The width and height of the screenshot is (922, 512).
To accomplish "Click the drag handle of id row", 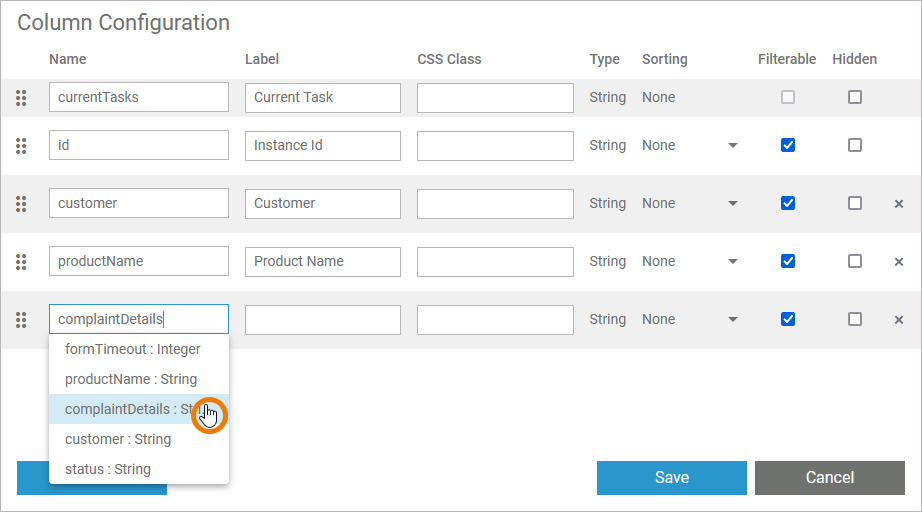I will (21, 146).
